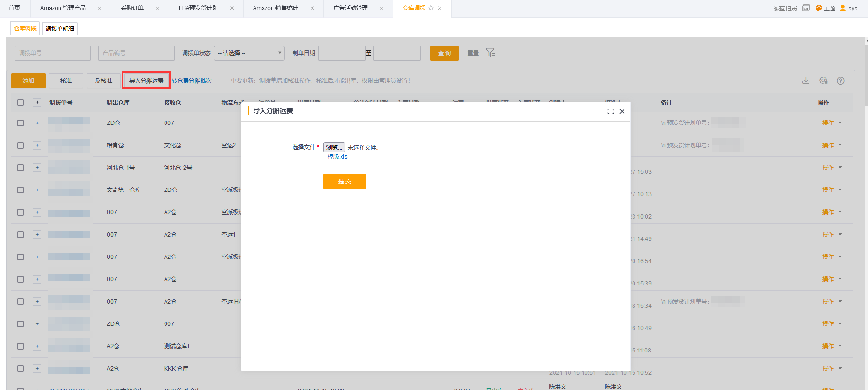This screenshot has height=390, width=868.
Task: Switch to the 调拨单明细 tab
Action: point(60,29)
